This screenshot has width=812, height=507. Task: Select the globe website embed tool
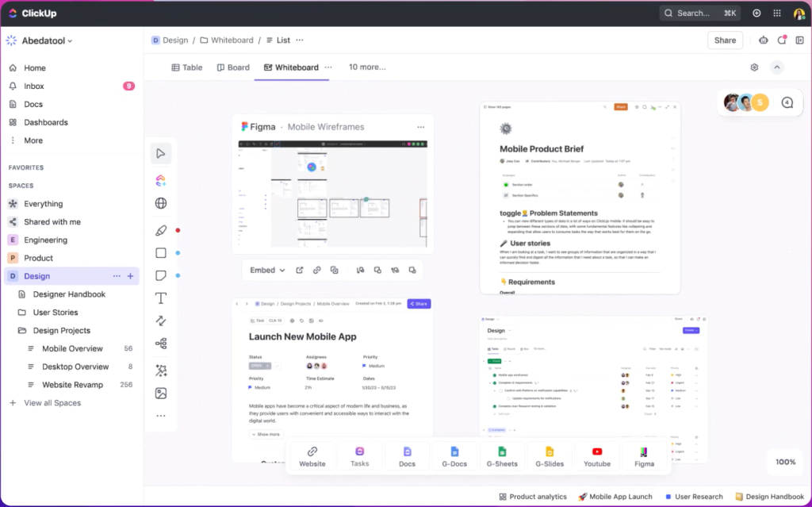161,203
